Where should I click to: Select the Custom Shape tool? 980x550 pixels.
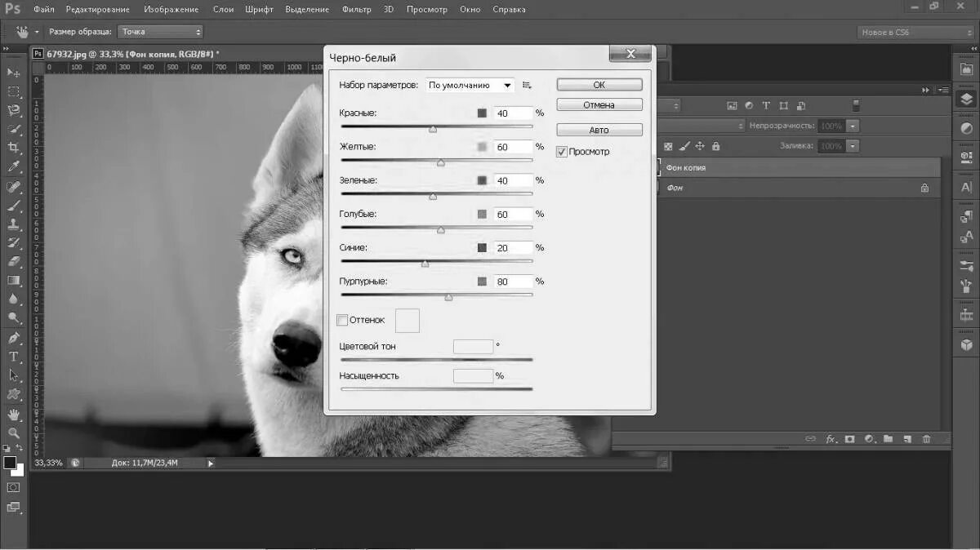click(x=14, y=394)
